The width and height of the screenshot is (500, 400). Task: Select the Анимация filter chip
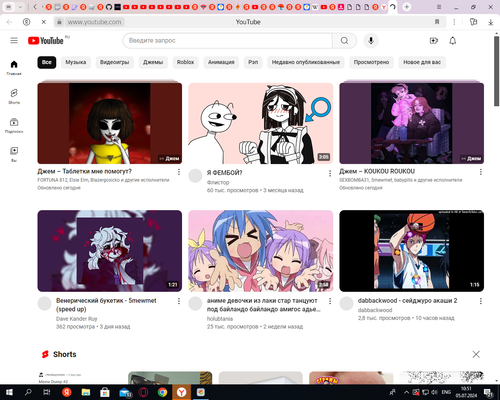click(x=221, y=62)
